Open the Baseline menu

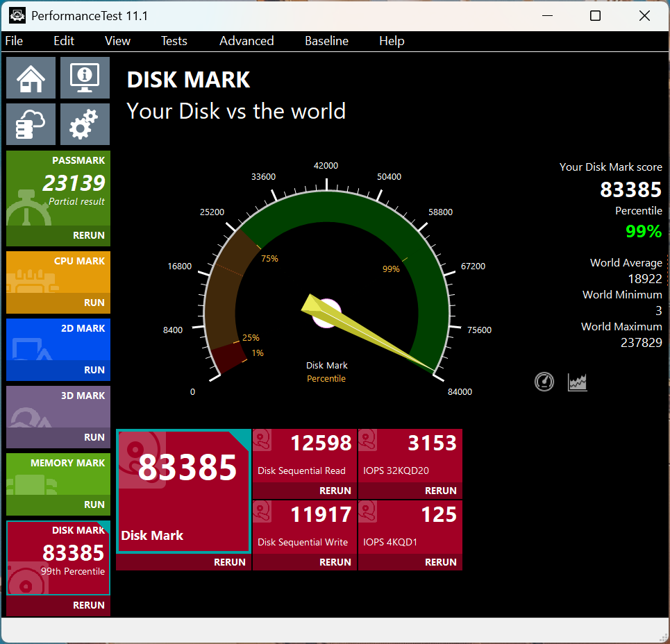tap(326, 41)
